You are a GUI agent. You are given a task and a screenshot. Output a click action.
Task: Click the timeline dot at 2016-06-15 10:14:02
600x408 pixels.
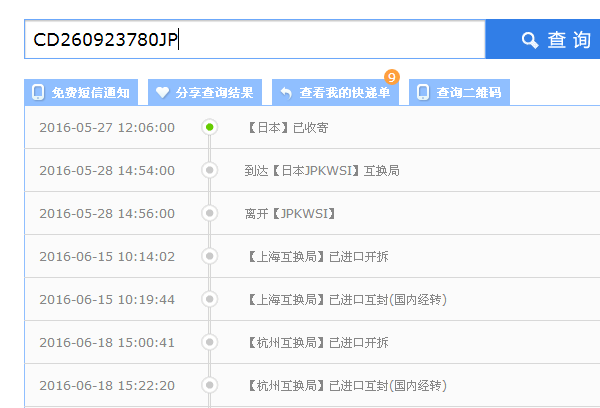210,256
